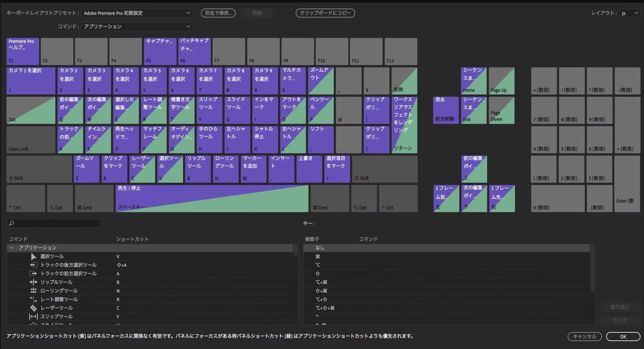
Task: Click the Track Select Forward tool icon
Action: pos(34,273)
